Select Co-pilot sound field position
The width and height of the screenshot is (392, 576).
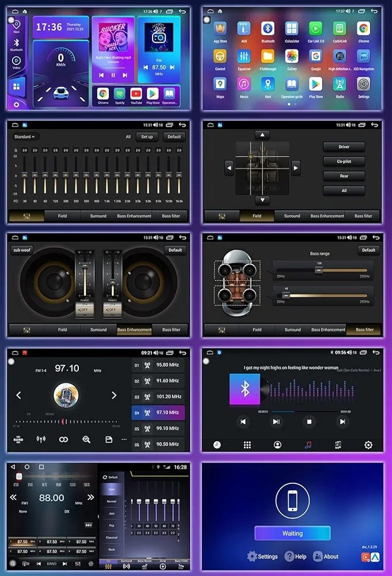tap(344, 161)
